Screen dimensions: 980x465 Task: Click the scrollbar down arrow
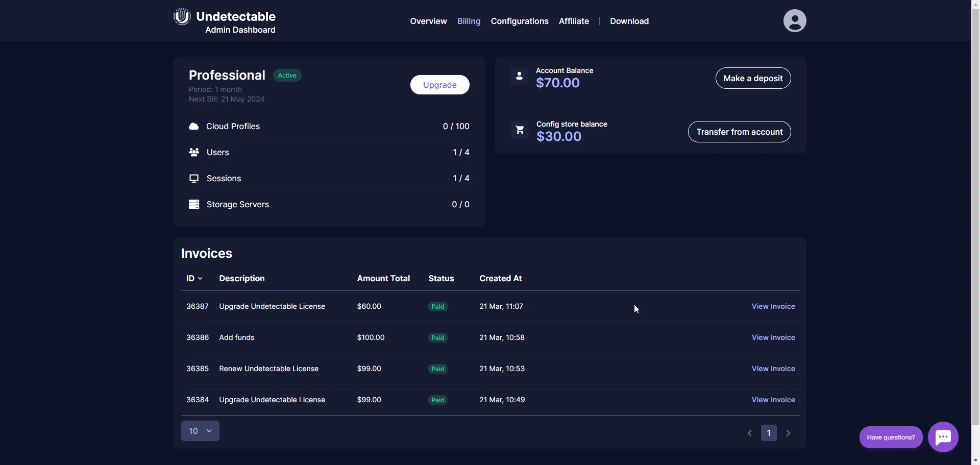(975, 460)
